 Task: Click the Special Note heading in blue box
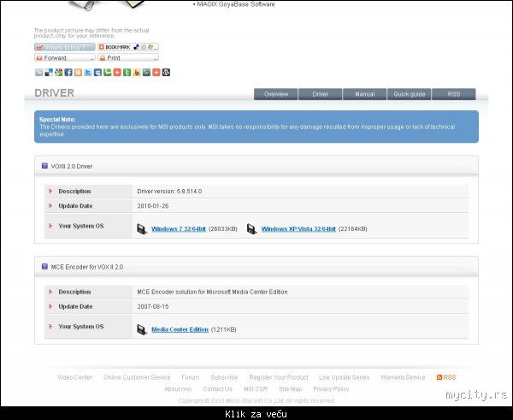click(x=57, y=119)
